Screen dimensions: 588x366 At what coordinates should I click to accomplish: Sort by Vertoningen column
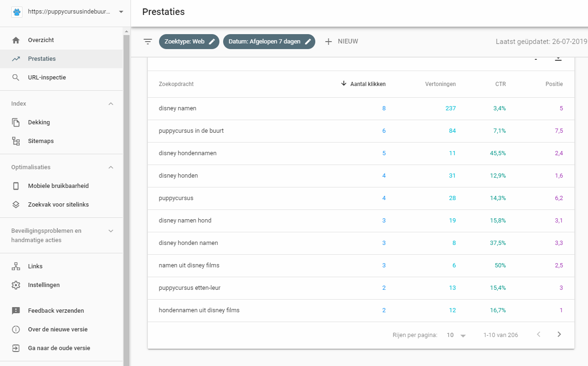click(x=440, y=84)
